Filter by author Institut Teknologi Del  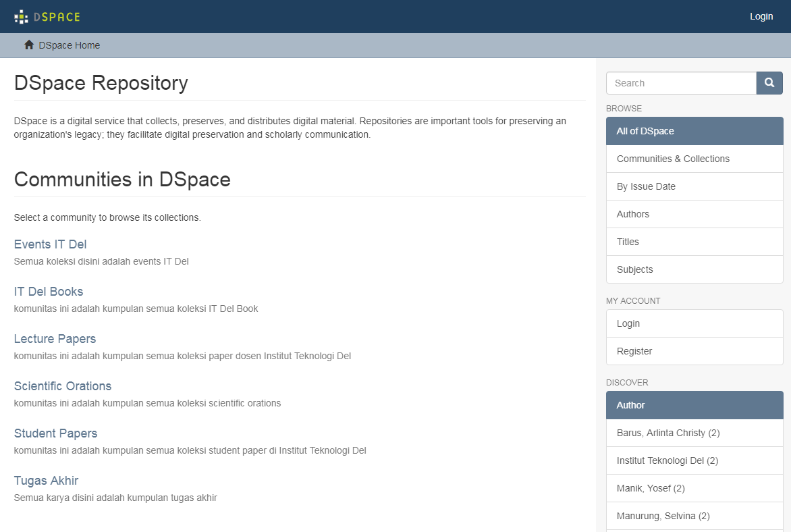pyautogui.click(x=694, y=461)
